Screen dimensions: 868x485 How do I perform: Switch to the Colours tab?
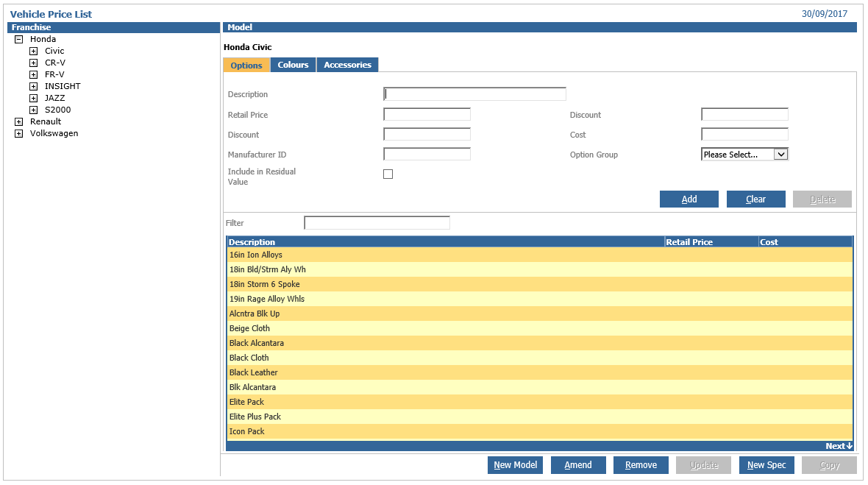(x=293, y=65)
